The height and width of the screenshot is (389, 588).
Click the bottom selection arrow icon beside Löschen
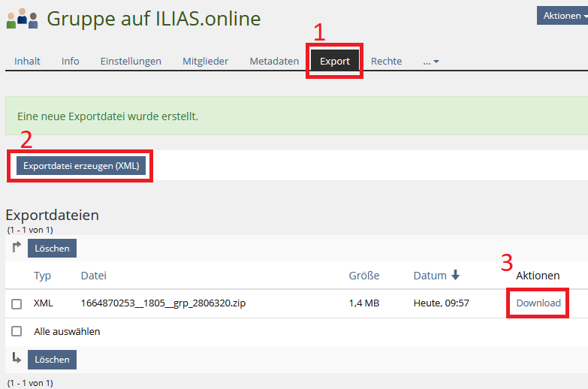point(17,358)
